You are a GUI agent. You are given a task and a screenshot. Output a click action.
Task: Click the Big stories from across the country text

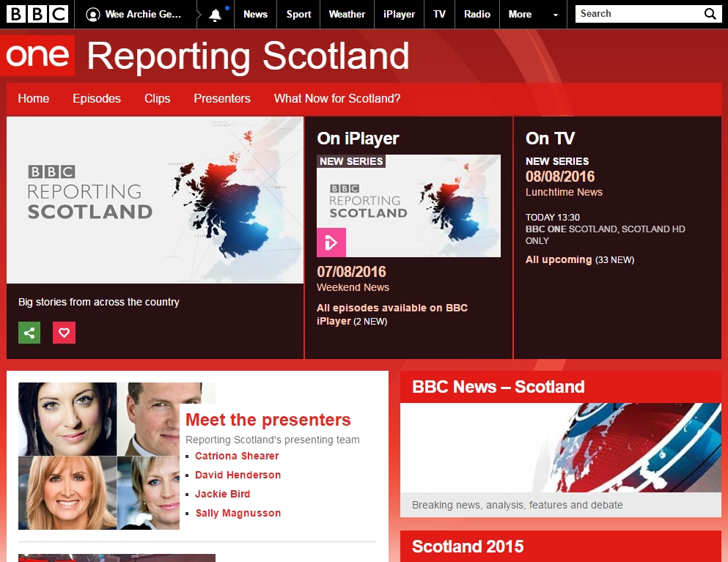tap(99, 302)
